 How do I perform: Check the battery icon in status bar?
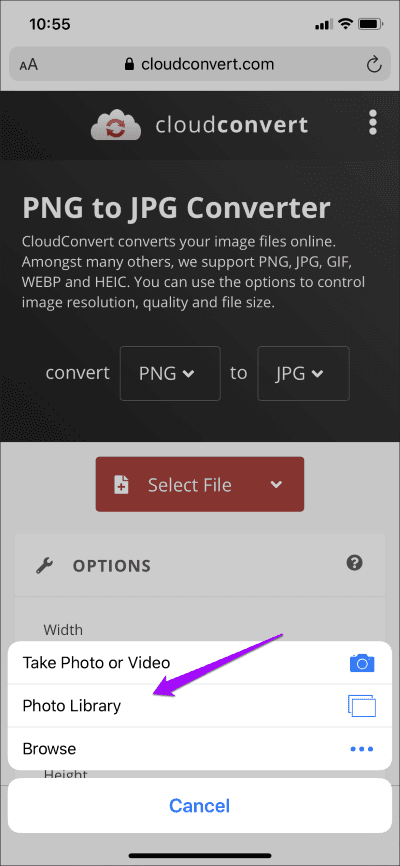(367, 25)
